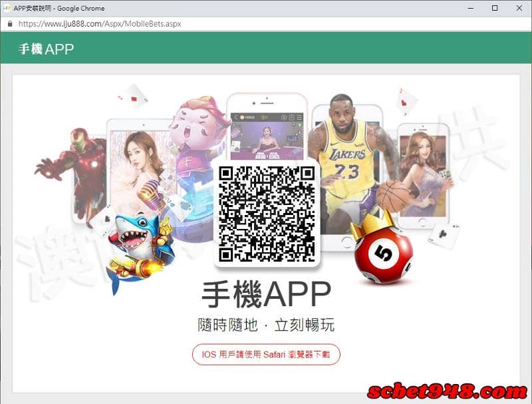The height and width of the screenshot is (404, 532).
Task: Click the 手機APP header title
Action: 46,49
